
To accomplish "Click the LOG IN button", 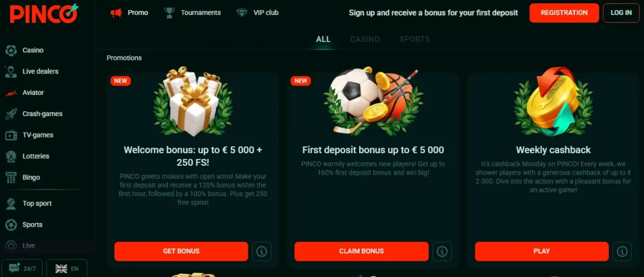I will 621,13.
